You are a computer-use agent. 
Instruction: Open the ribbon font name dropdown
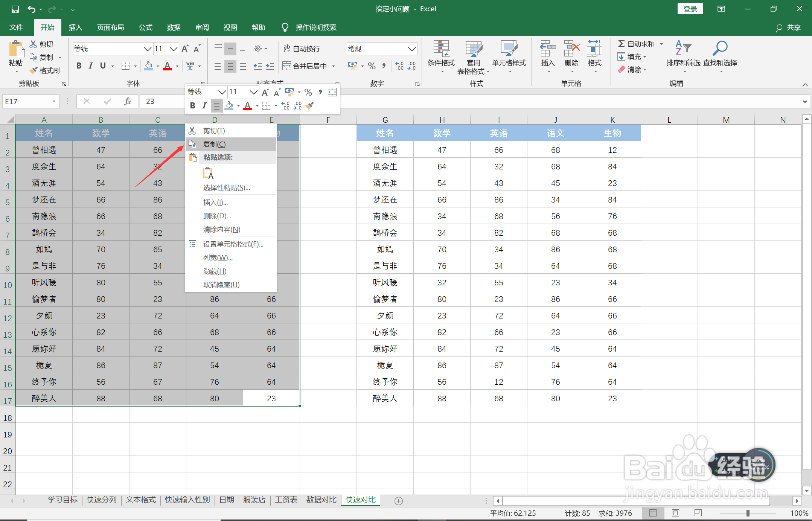[x=148, y=49]
